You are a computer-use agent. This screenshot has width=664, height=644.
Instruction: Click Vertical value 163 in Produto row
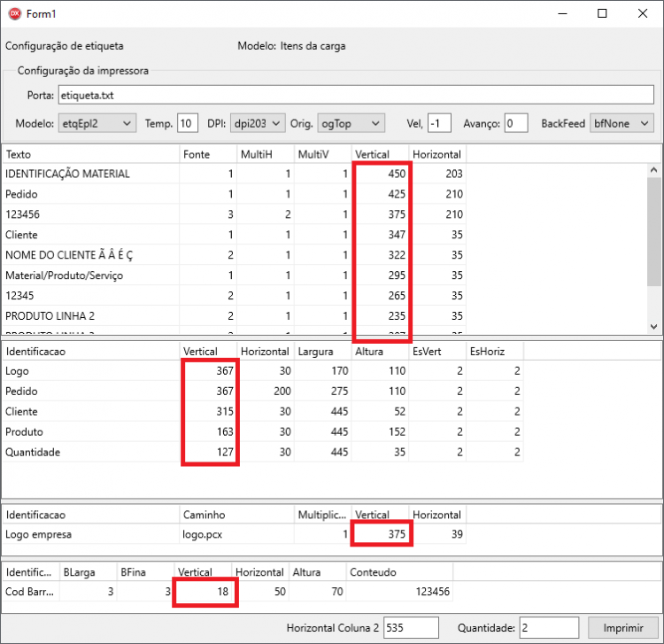point(208,432)
